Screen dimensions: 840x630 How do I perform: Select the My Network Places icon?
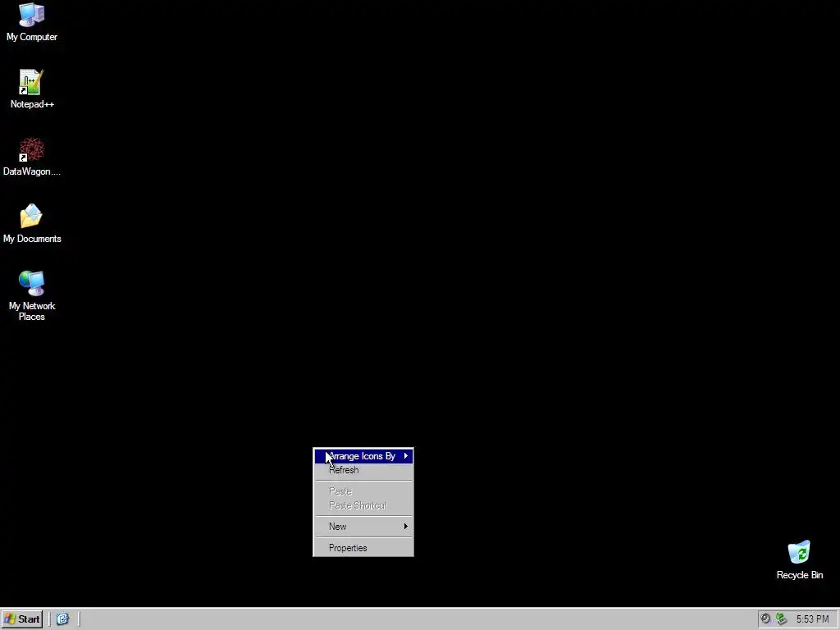[31, 283]
